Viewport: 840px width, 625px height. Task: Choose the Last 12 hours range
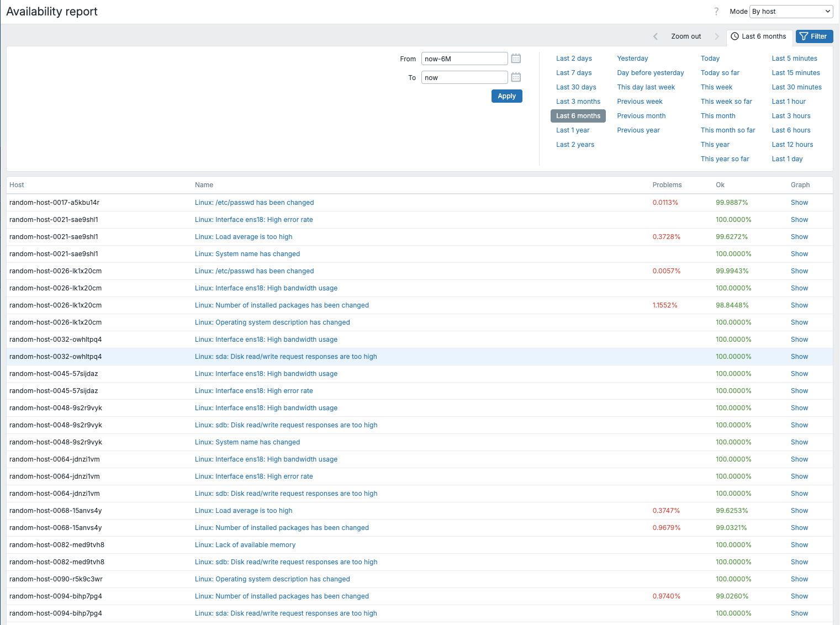coord(793,145)
